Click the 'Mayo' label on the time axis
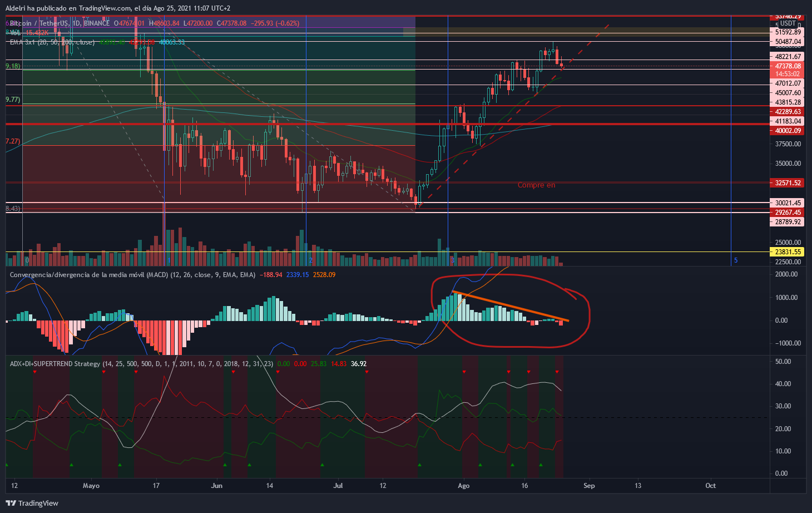 (91, 486)
